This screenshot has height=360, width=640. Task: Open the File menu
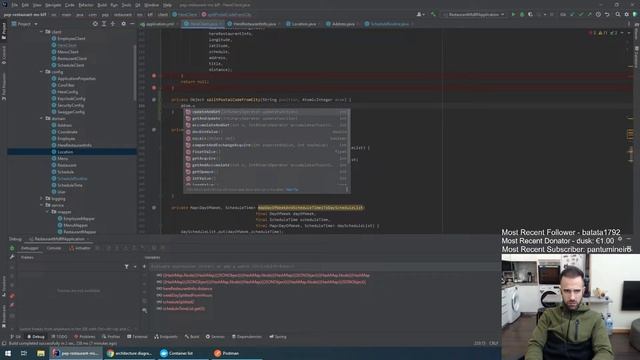pos(14,5)
